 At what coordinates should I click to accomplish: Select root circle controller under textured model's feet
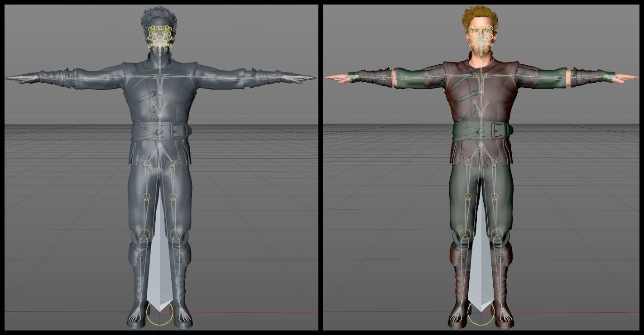(481, 312)
